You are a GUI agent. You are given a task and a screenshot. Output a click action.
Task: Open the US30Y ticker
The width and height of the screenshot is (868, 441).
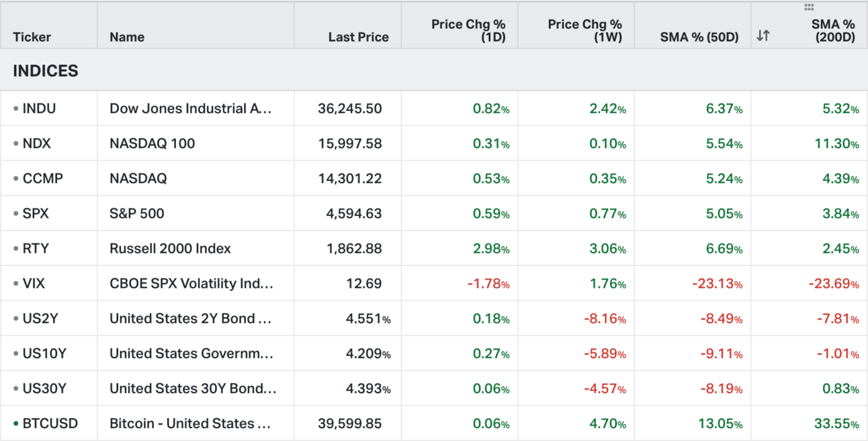point(44,388)
